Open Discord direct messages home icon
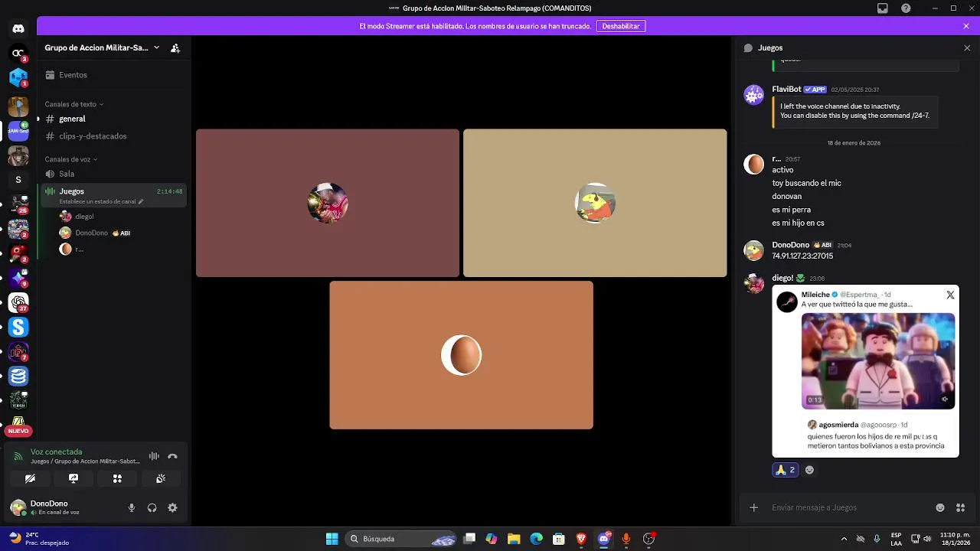This screenshot has width=980, height=551. click(x=18, y=28)
